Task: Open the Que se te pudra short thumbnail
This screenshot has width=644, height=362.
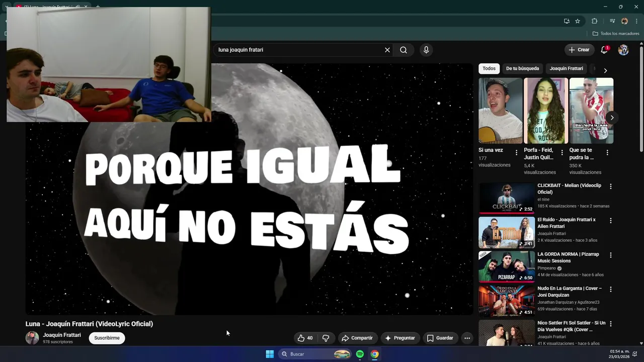Action: [x=591, y=111]
